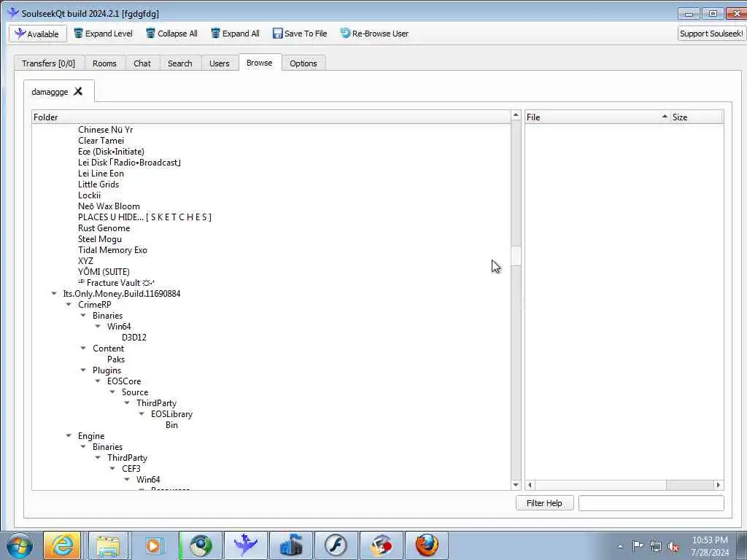Open the Transfers [0/0] tab
747x560 pixels.
click(x=49, y=63)
